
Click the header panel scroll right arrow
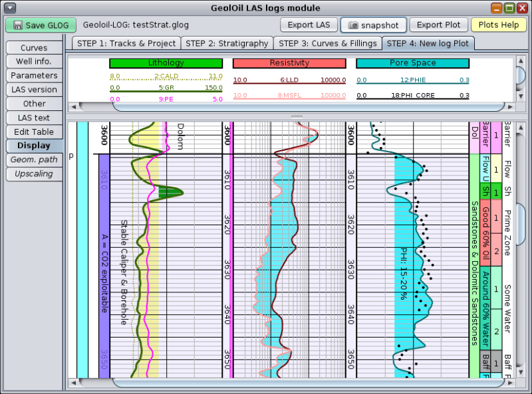pyautogui.click(x=510, y=107)
